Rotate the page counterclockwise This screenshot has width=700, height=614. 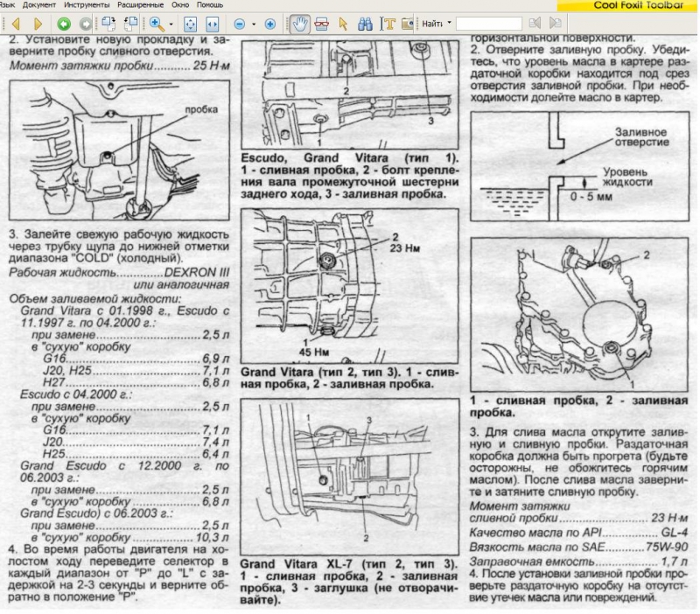pyautogui.click(x=130, y=24)
